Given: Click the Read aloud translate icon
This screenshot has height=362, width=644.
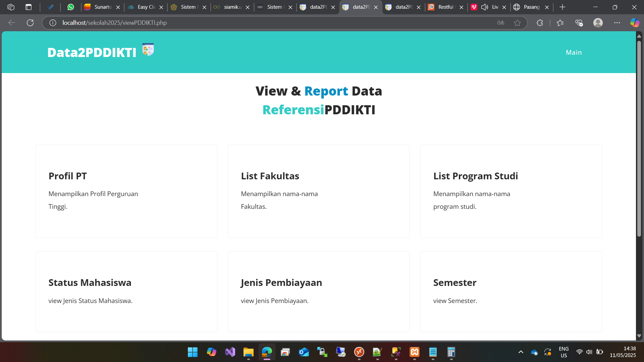Looking at the screenshot, I should pyautogui.click(x=500, y=23).
